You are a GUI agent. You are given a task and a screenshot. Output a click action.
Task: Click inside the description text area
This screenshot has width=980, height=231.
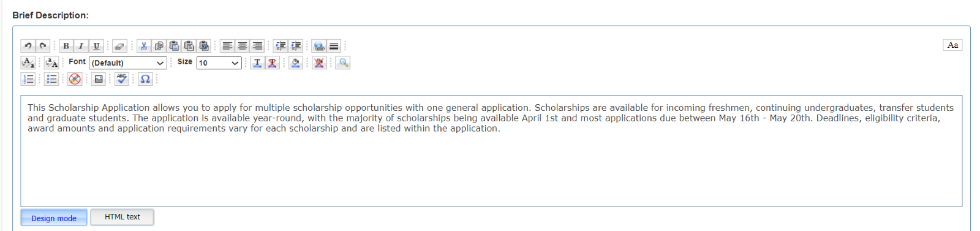click(491, 151)
